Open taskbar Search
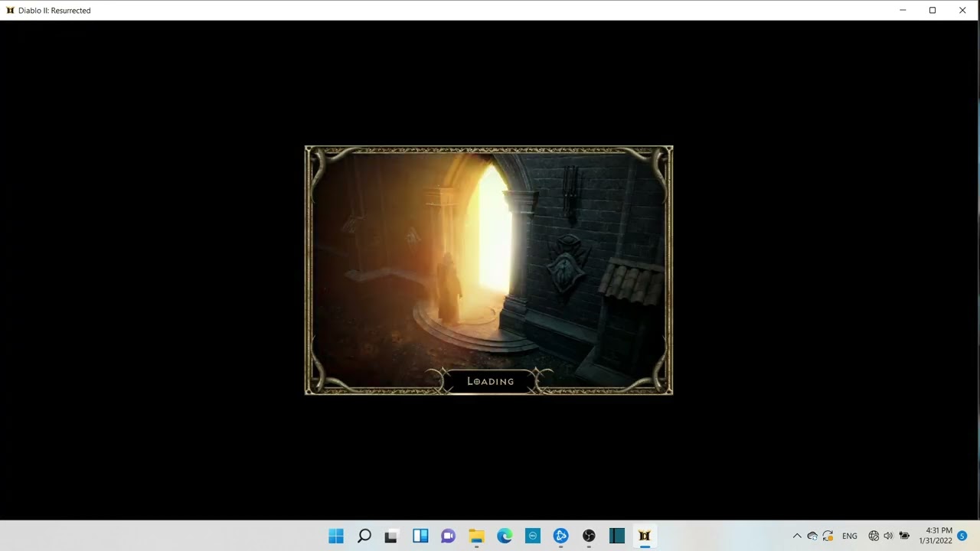The height and width of the screenshot is (551, 980). 364,536
